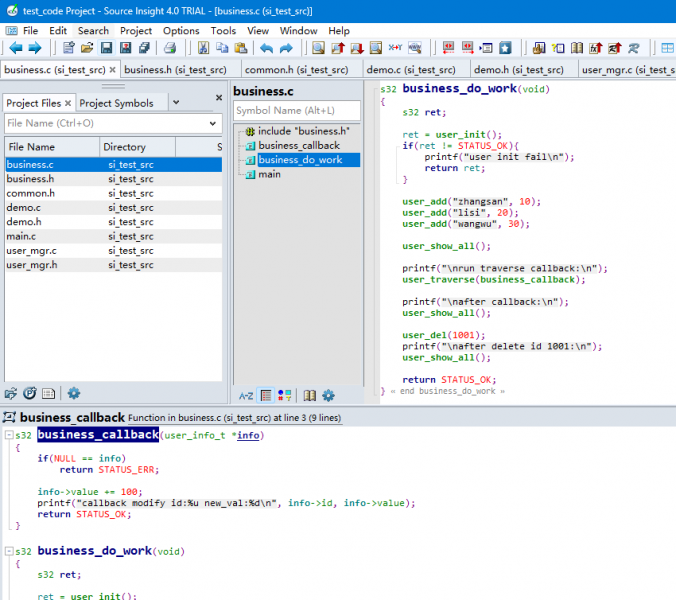Click the Go Back arrow in toolbar

[x=16, y=48]
